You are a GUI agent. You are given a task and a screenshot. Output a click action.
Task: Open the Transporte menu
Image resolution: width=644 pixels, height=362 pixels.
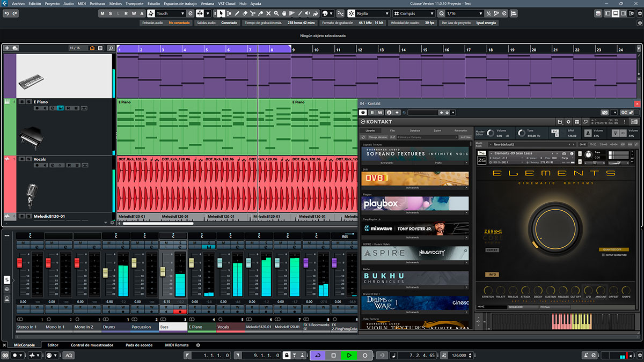(x=134, y=3)
